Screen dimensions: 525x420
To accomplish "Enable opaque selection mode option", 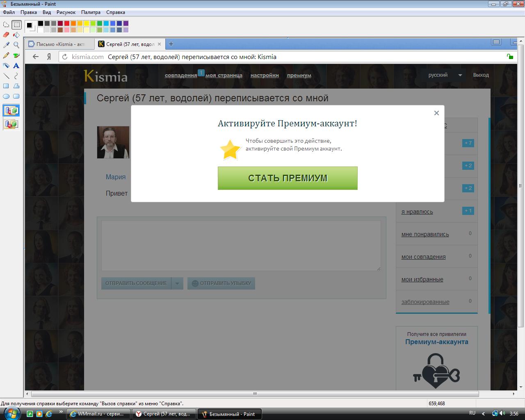I will (x=11, y=110).
